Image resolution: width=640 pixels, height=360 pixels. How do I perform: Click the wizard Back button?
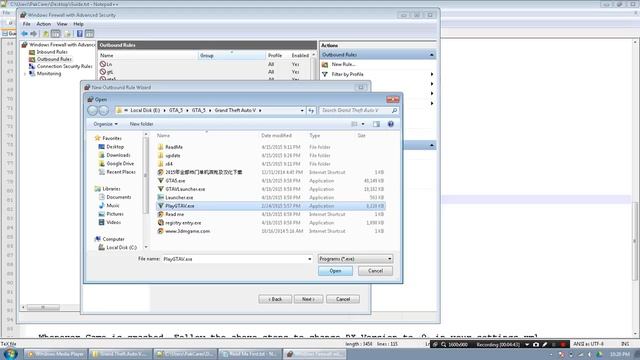point(275,299)
